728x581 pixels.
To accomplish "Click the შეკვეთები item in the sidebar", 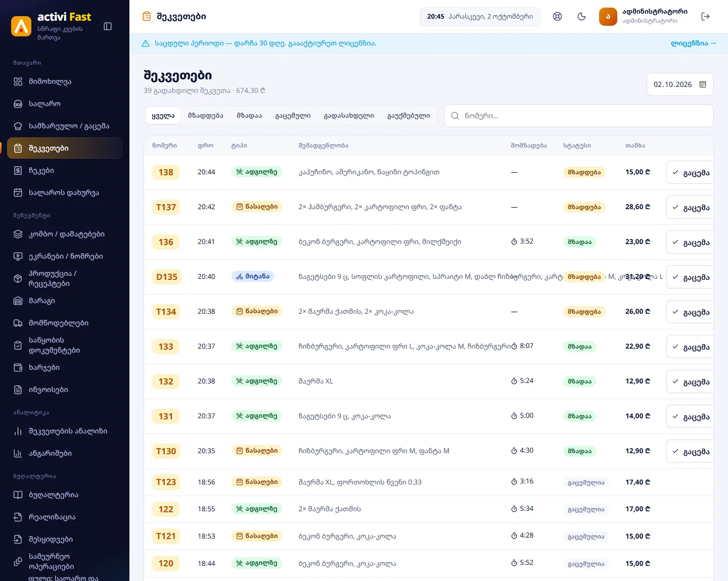I will tap(65, 148).
